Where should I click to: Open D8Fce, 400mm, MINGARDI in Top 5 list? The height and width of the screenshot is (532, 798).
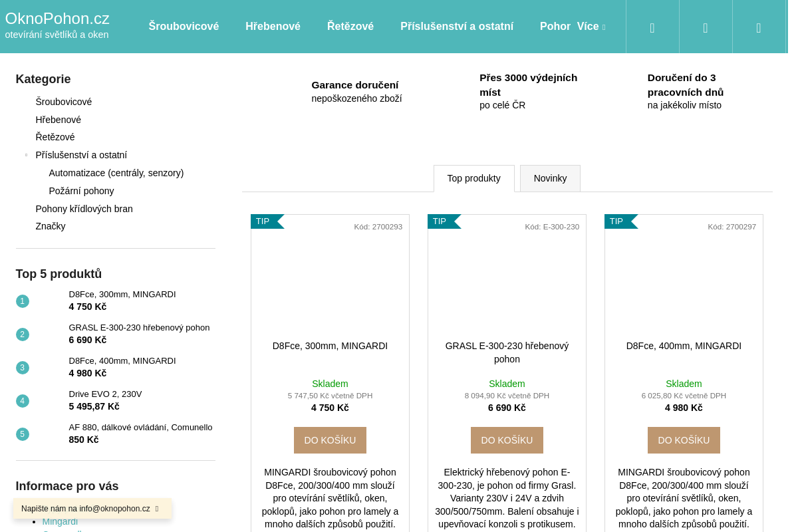coord(122,360)
